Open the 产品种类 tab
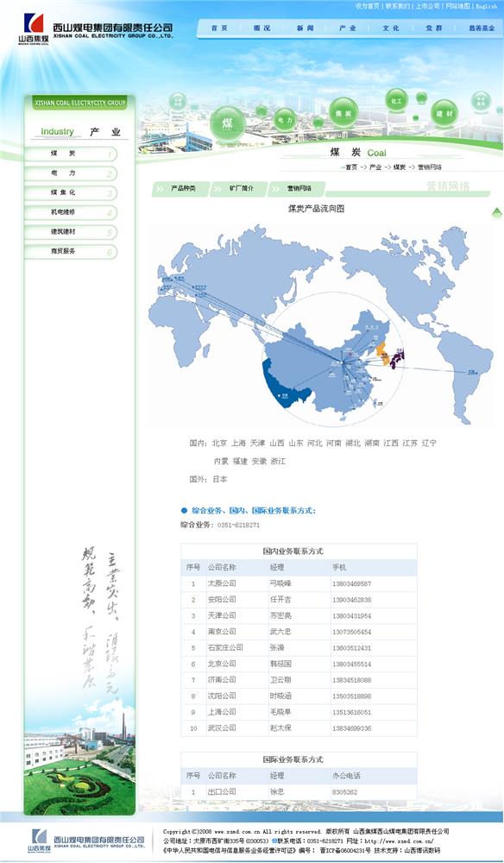The width and height of the screenshot is (504, 863). (x=180, y=188)
